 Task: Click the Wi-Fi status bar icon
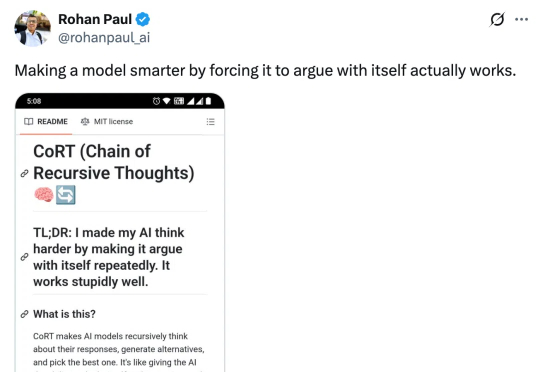[167, 101]
